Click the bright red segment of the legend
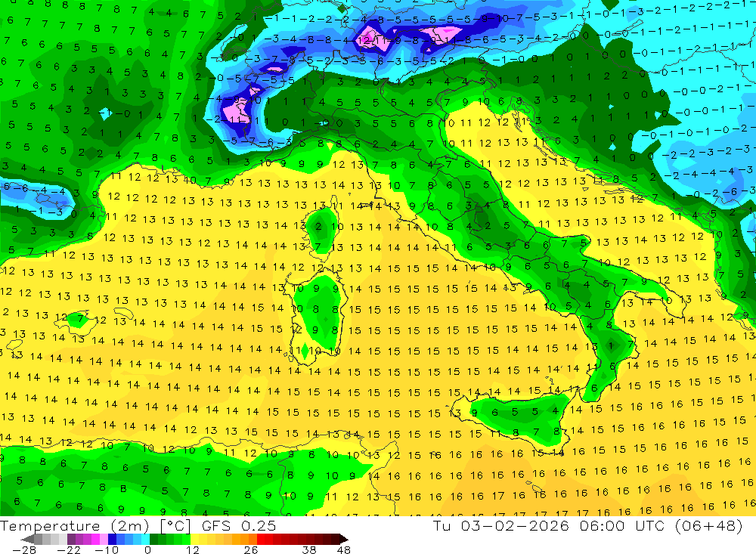Image resolution: width=756 pixels, height=554 pixels. click(261, 540)
